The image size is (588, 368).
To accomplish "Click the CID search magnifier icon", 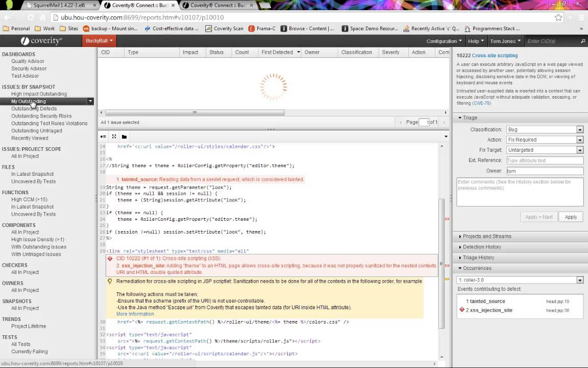I will pyautogui.click(x=583, y=41).
